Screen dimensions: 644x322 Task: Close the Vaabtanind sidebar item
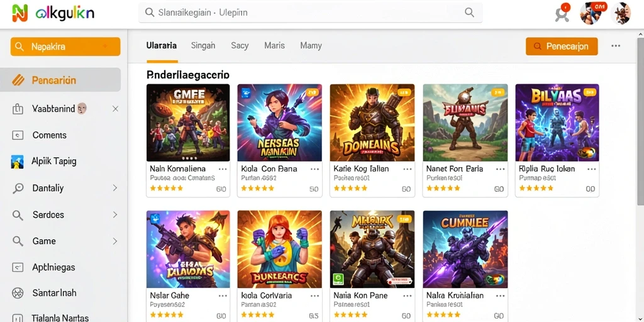click(116, 109)
